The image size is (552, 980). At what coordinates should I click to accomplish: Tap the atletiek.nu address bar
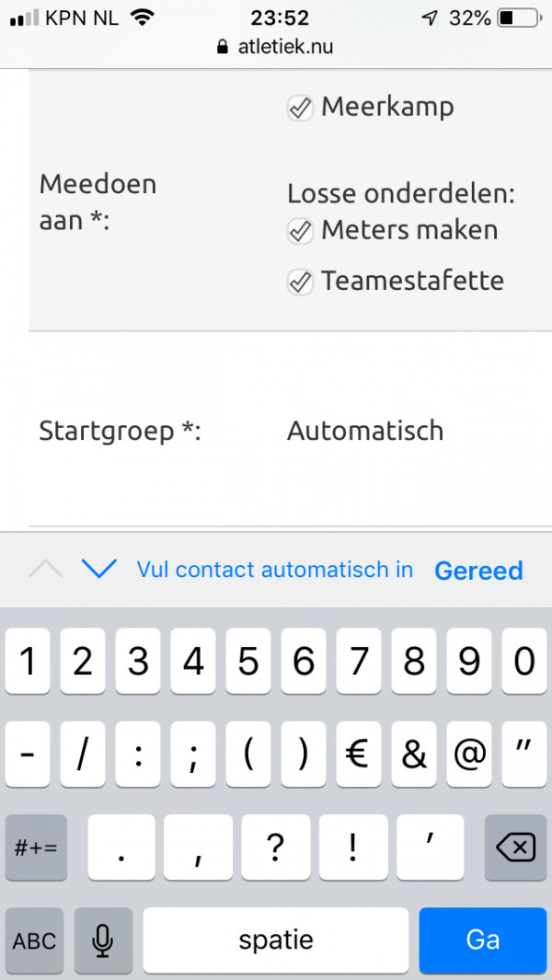(x=284, y=47)
